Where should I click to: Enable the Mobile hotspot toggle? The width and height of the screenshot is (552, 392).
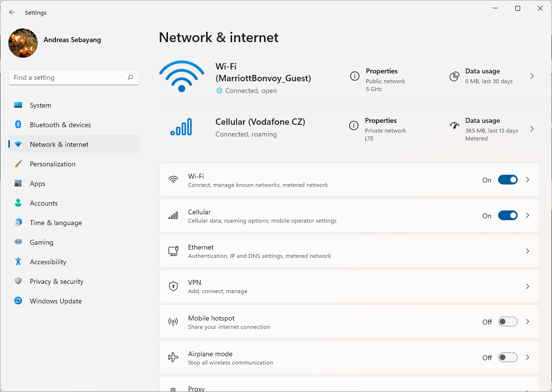507,322
